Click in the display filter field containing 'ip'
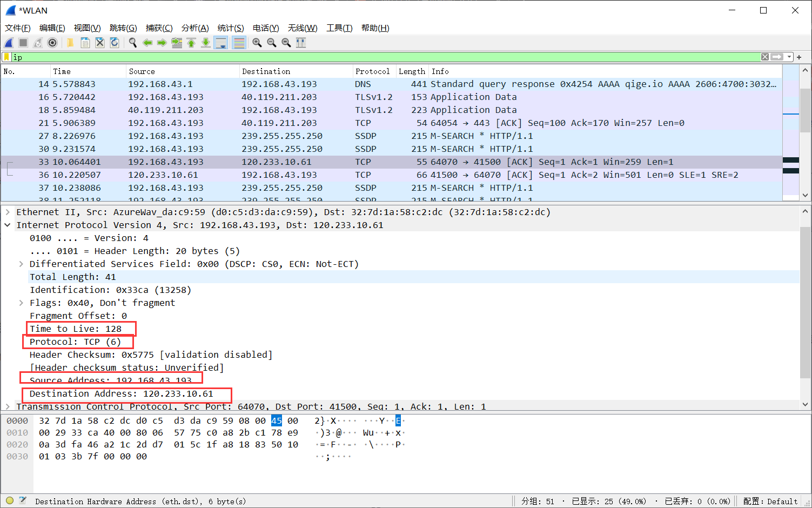This screenshot has width=812, height=508. [386, 57]
